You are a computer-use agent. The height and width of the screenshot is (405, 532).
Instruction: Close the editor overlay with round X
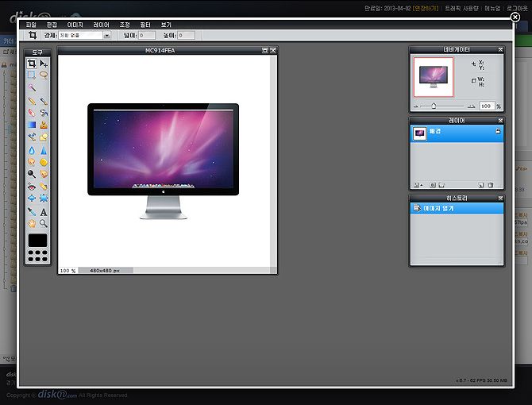coord(515,17)
